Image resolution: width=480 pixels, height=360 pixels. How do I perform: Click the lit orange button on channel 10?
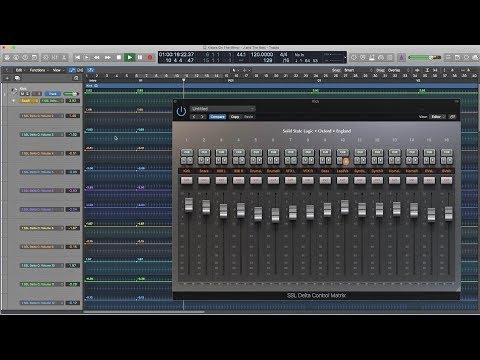click(346, 161)
